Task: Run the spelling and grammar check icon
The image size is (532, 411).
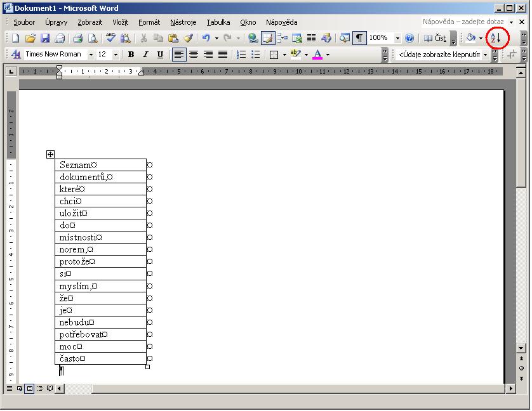Action: (110, 38)
